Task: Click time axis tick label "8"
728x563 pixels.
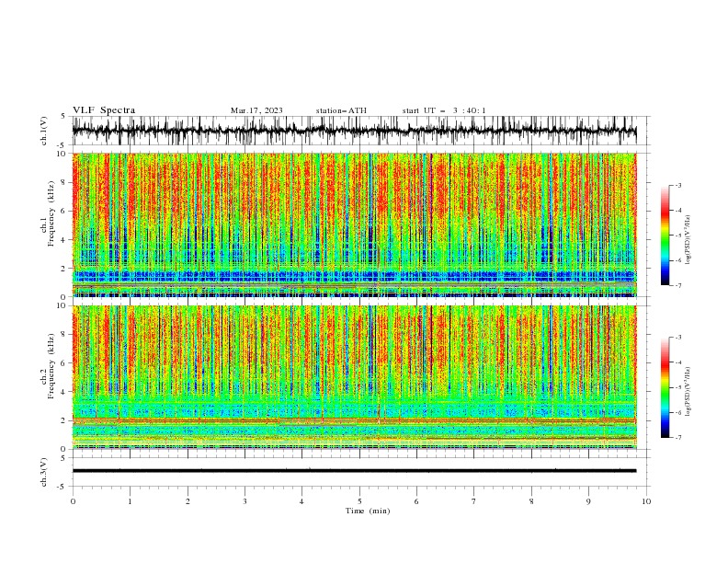Action: [x=531, y=501]
